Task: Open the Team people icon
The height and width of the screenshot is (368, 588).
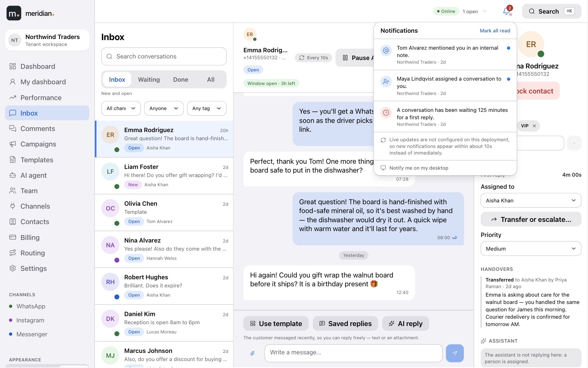Action: click(x=13, y=191)
